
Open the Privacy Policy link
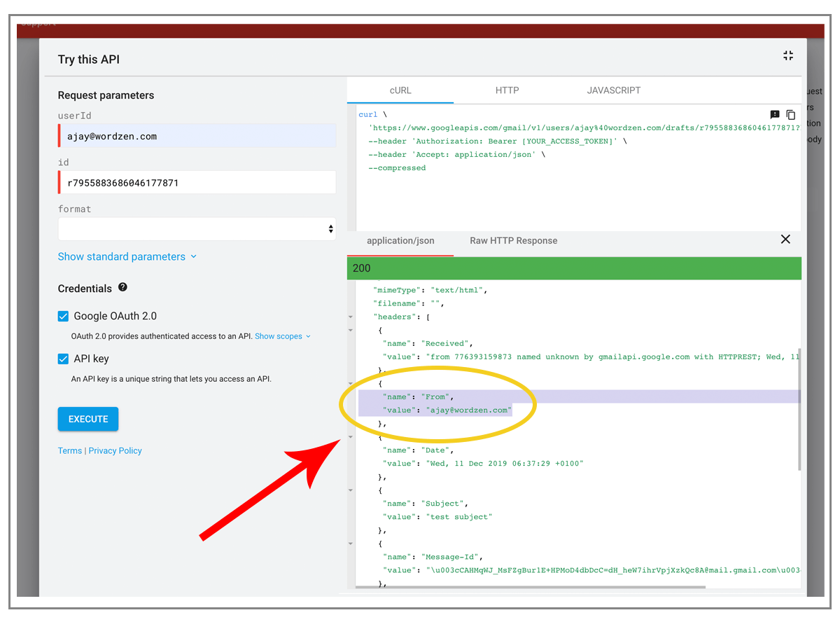point(115,450)
